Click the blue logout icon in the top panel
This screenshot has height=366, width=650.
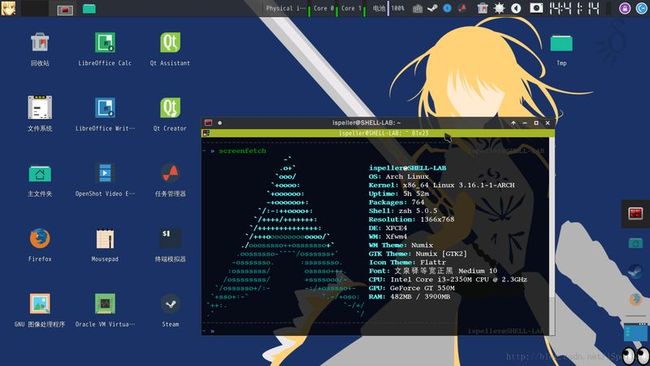click(x=641, y=8)
